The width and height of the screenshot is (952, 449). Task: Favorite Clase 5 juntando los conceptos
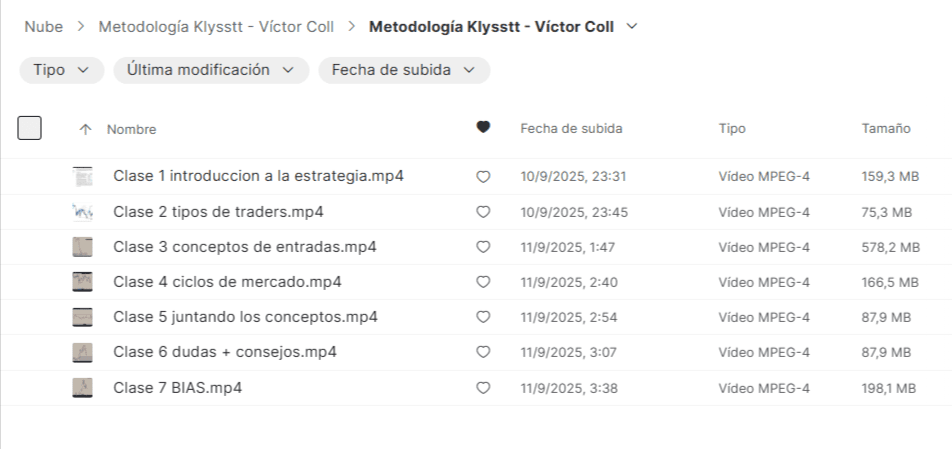483,317
